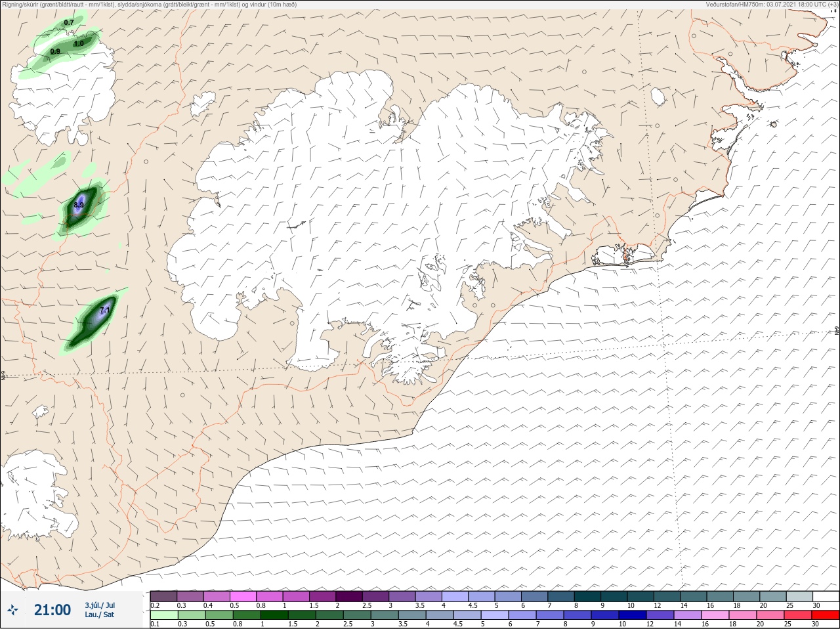Select the dark purple 2 swatch in upper legend
This screenshot has width=840, height=629.
click(x=349, y=596)
